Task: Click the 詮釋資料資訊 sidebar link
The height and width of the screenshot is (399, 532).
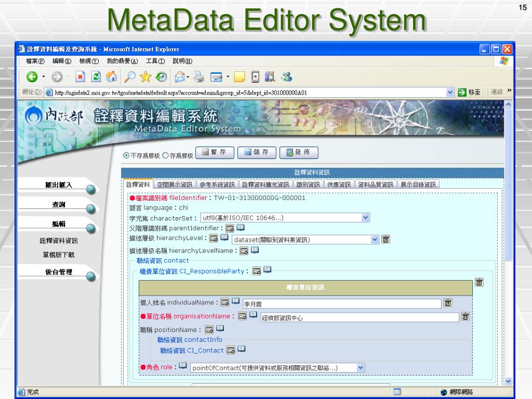Action: click(58, 241)
